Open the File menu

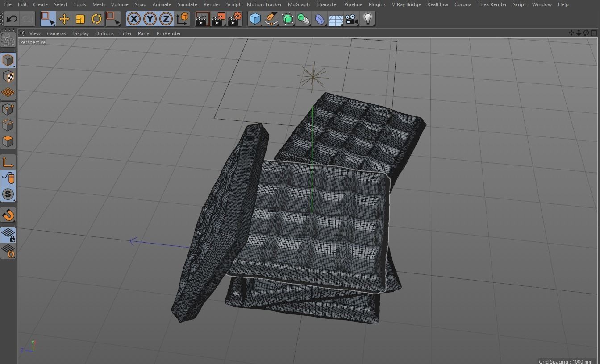(8, 4)
